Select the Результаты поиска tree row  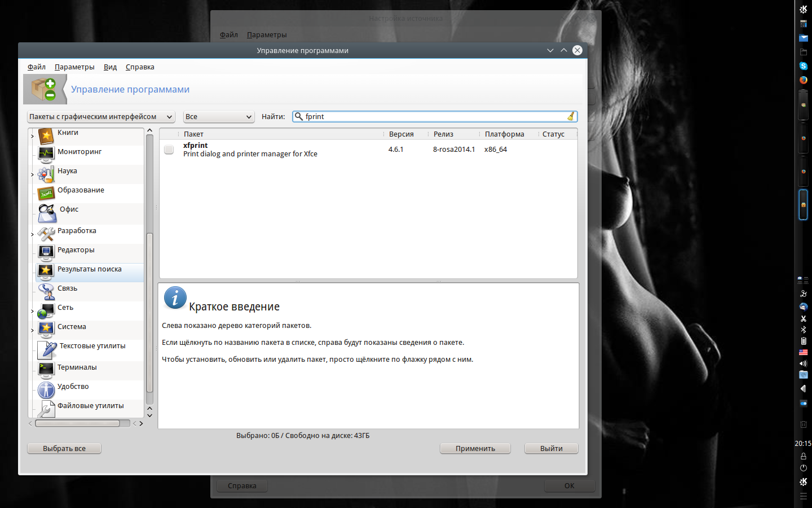pos(90,273)
